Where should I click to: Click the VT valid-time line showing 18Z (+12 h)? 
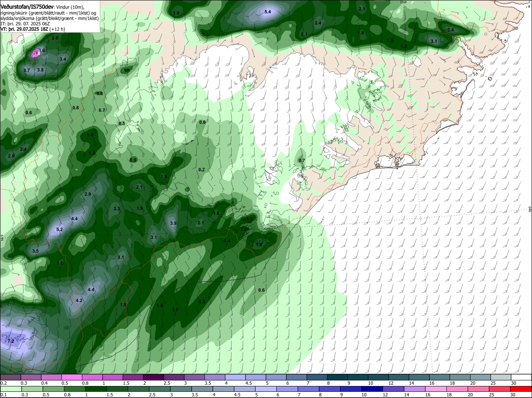click(33, 29)
